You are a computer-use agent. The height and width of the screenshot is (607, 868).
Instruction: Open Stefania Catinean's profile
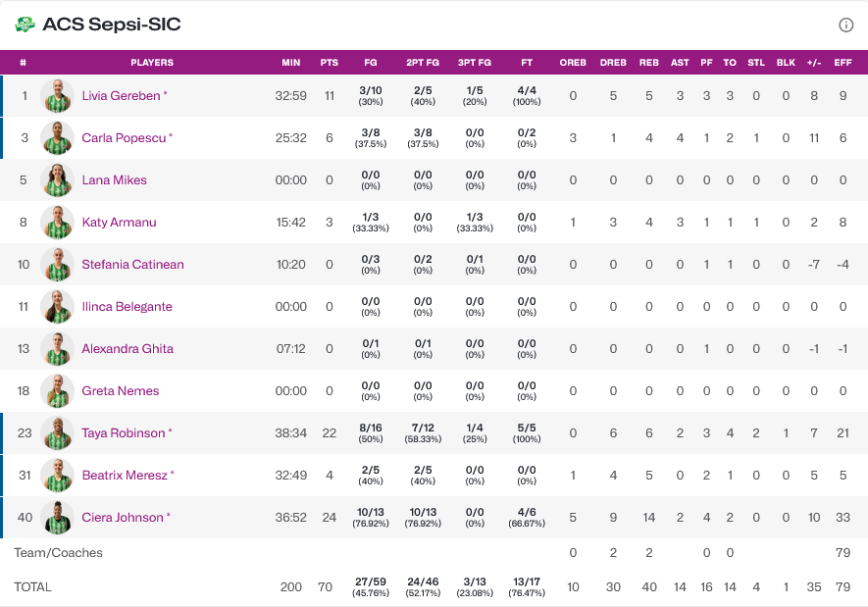coord(132,265)
